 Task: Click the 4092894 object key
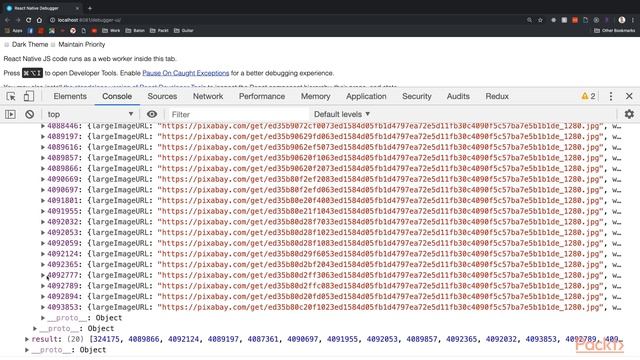pos(63,296)
